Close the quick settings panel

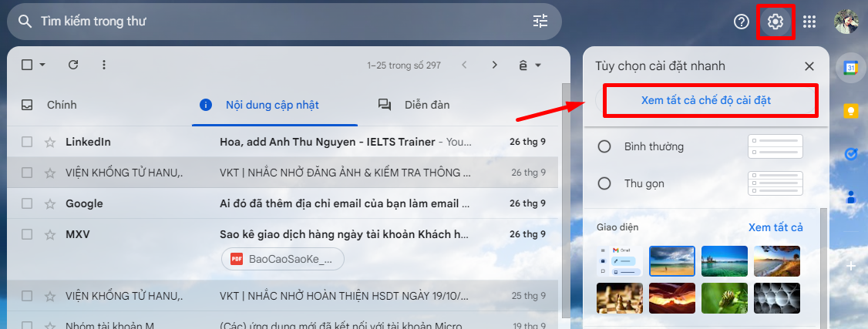pyautogui.click(x=809, y=66)
